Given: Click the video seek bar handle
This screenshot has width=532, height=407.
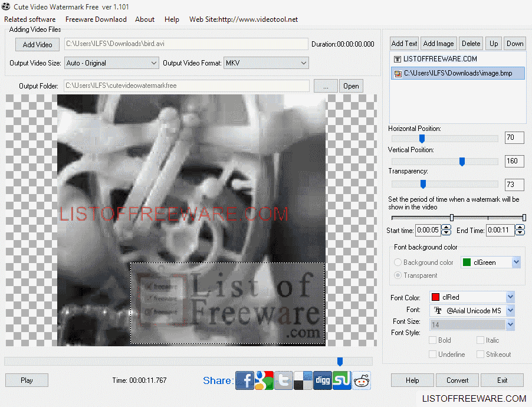Looking at the screenshot, I should coord(340,362).
